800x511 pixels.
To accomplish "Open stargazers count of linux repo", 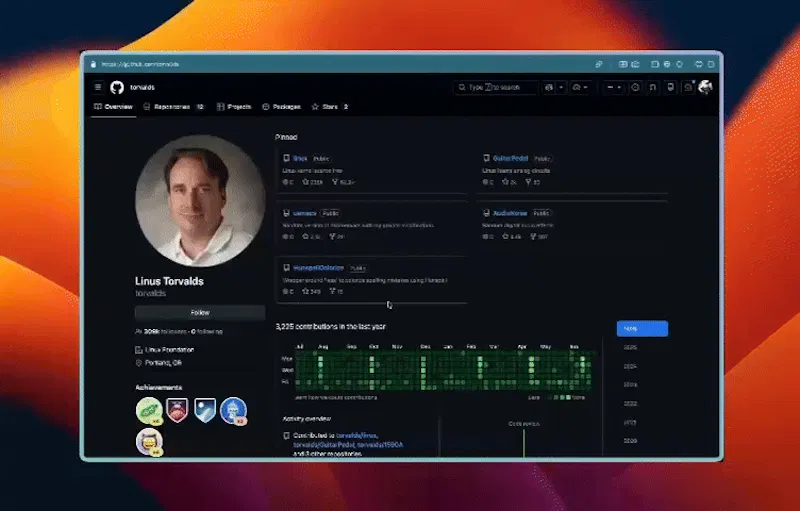I will coord(312,182).
